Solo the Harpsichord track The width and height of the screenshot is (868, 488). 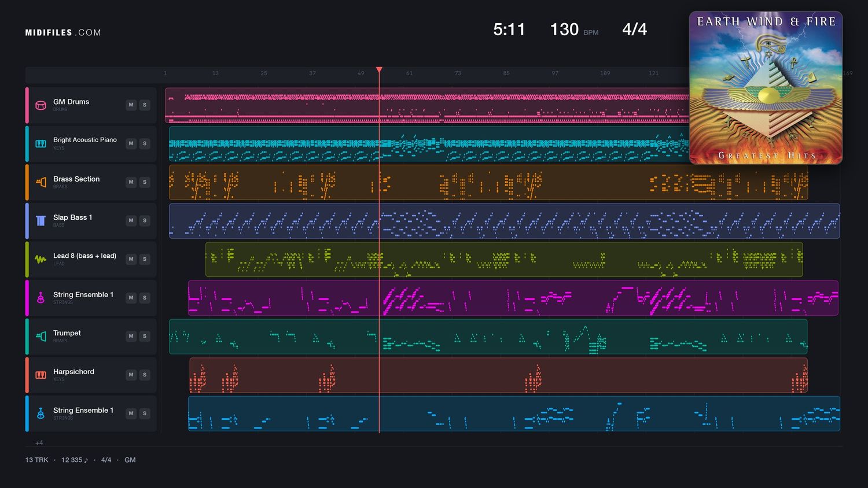[145, 375]
